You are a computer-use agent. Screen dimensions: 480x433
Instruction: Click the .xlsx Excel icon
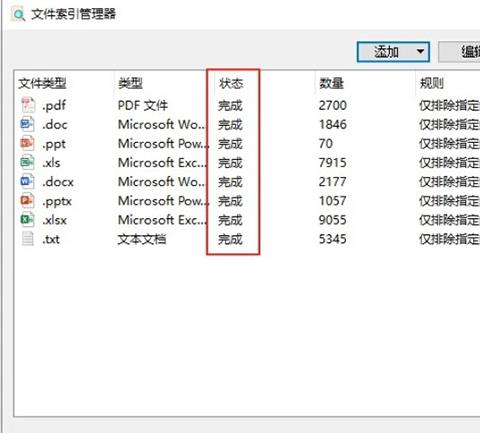click(x=27, y=220)
